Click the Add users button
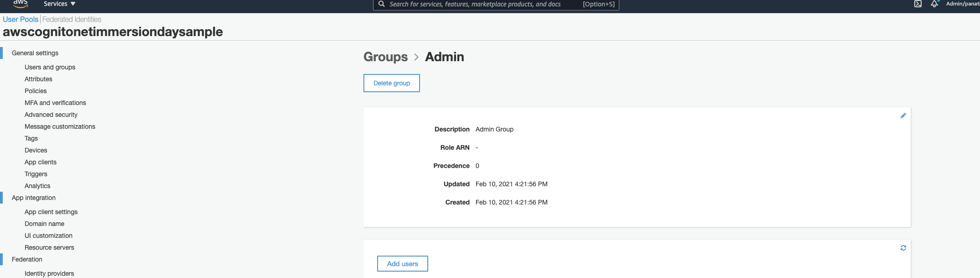This screenshot has width=980, height=278. tap(403, 264)
